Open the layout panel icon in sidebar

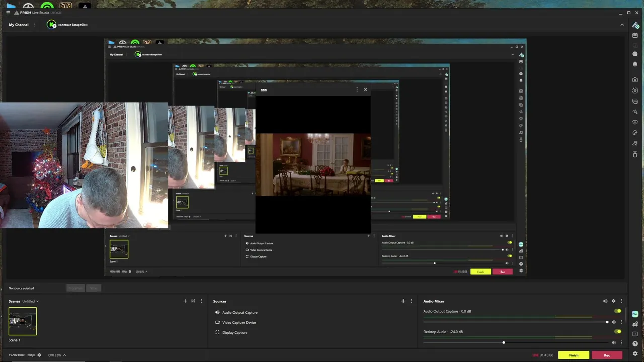pyautogui.click(x=635, y=36)
